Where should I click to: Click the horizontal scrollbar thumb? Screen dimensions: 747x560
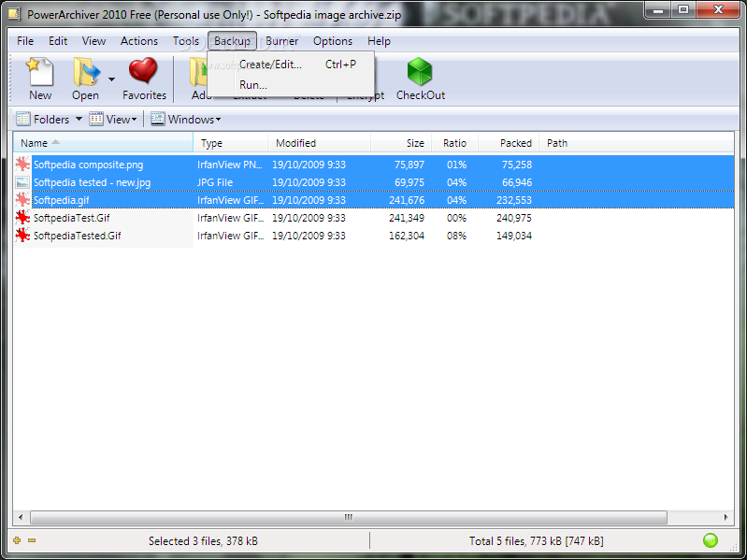(349, 517)
